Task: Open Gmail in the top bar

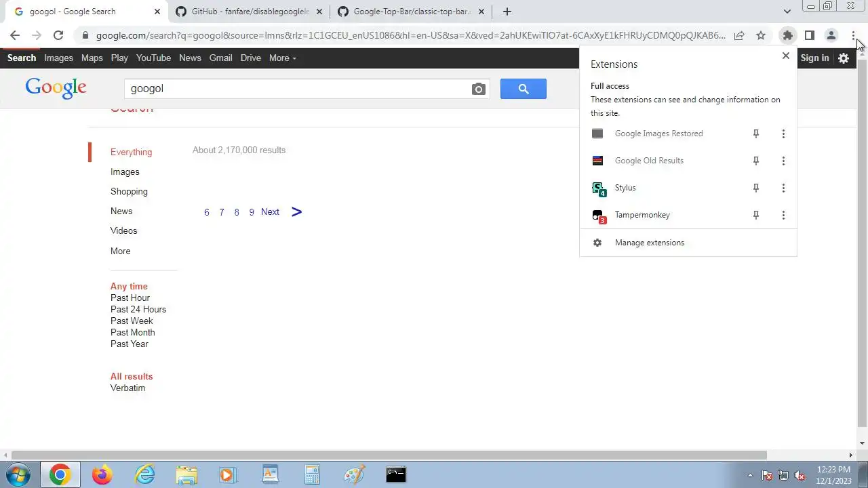Action: [x=220, y=58]
